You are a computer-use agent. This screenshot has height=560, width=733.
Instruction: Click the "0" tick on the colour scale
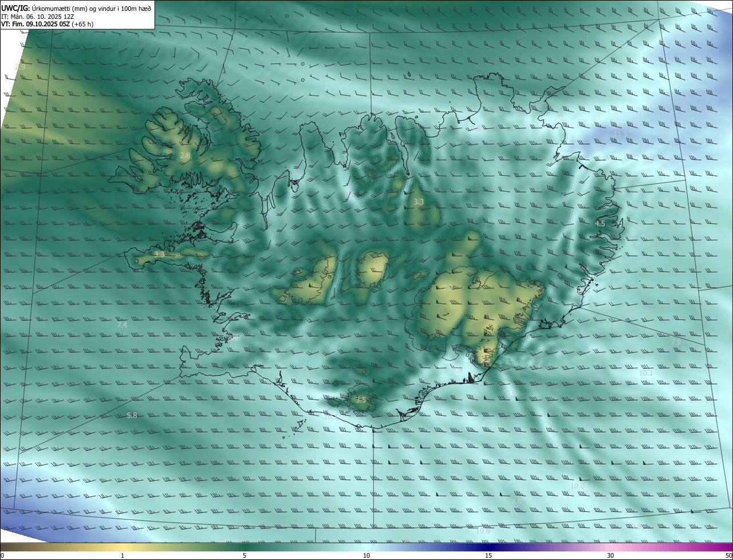tap(2, 556)
